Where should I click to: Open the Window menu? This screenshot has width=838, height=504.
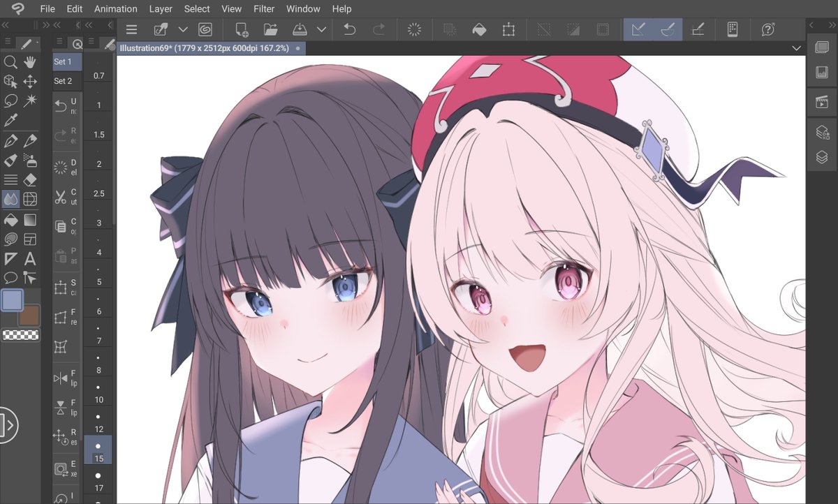tap(303, 9)
